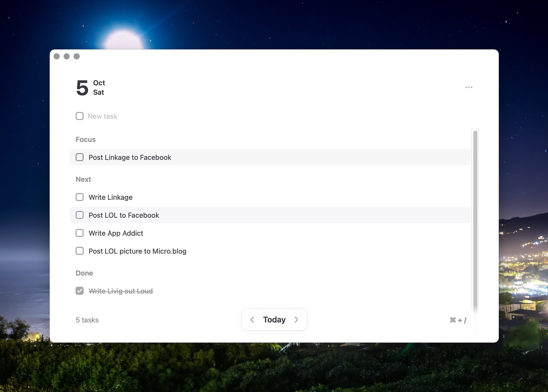Click the Next section heading
Viewport: 548px width, 392px height.
pyautogui.click(x=83, y=179)
